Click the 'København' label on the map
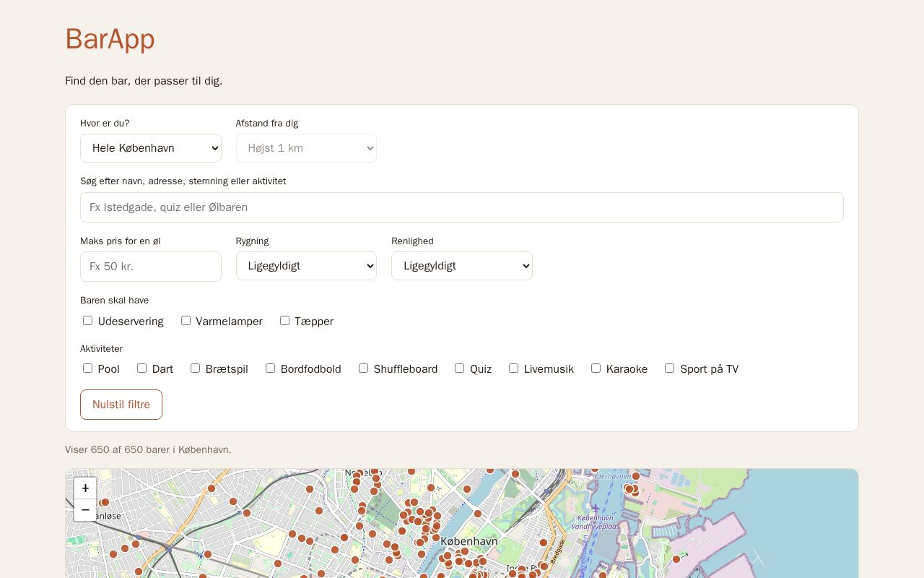 click(469, 540)
